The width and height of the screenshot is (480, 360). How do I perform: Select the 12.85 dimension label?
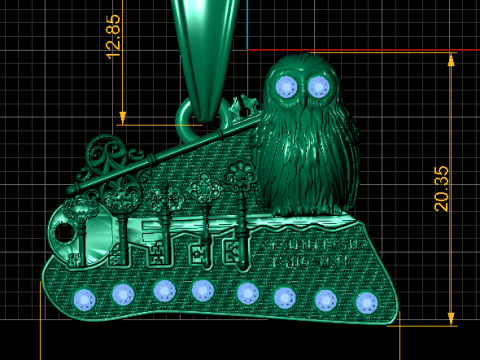pyautogui.click(x=112, y=37)
